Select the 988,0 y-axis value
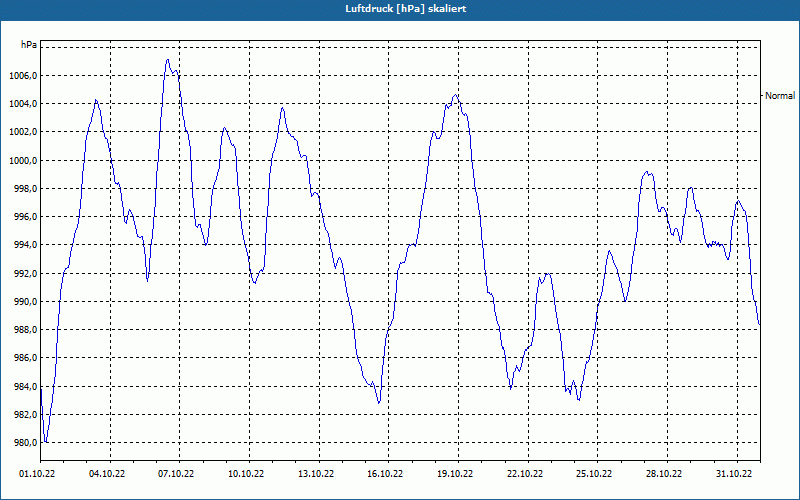The image size is (800, 500). (x=25, y=330)
